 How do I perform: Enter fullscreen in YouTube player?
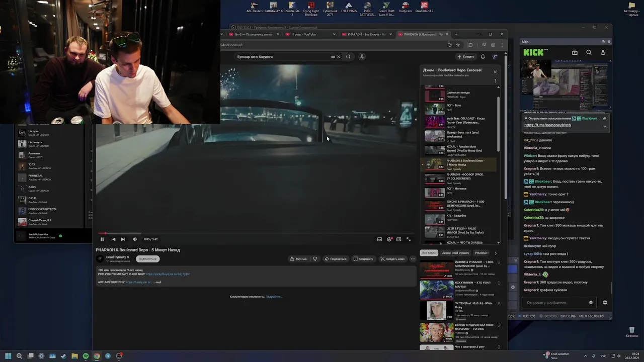point(409,239)
